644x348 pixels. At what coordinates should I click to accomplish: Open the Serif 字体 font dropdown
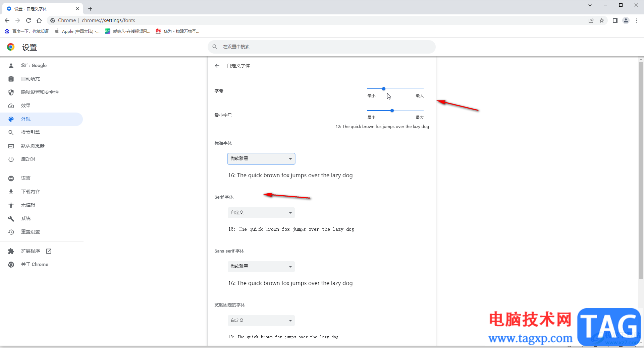(x=261, y=213)
